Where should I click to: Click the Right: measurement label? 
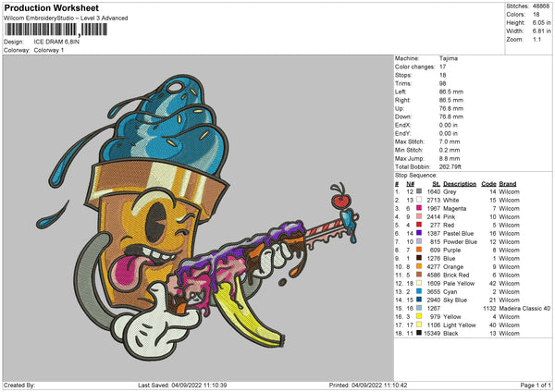[402, 100]
